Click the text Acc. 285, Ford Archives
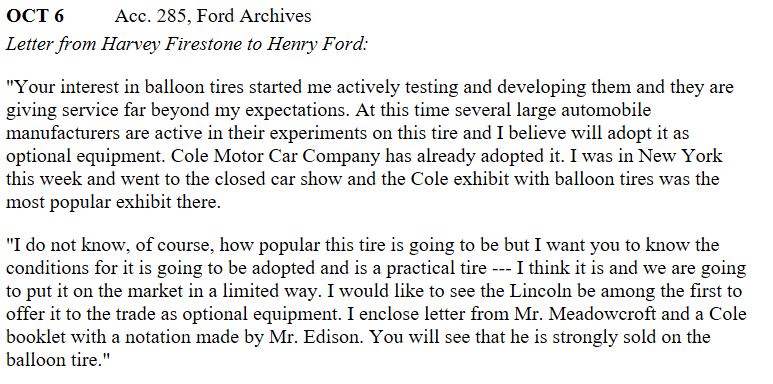The image size is (773, 384). 213,16
